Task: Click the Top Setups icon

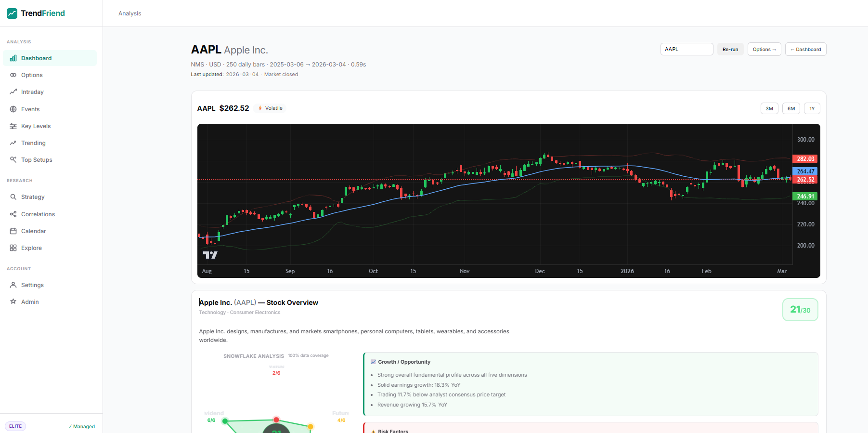Action: 13,160
